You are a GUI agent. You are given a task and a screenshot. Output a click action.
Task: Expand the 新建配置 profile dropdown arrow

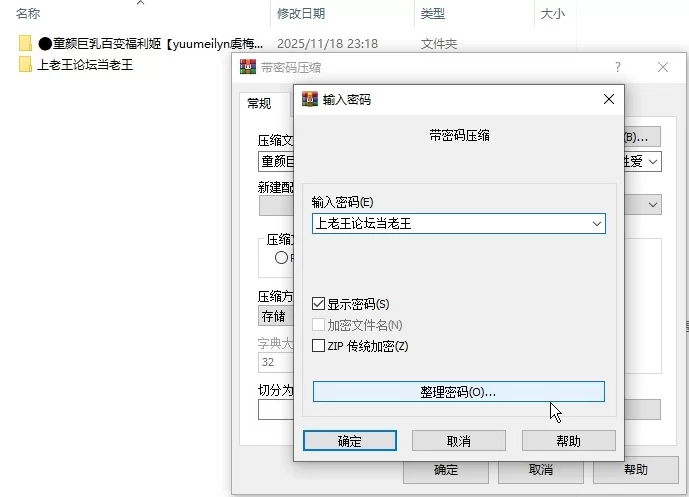[653, 205]
